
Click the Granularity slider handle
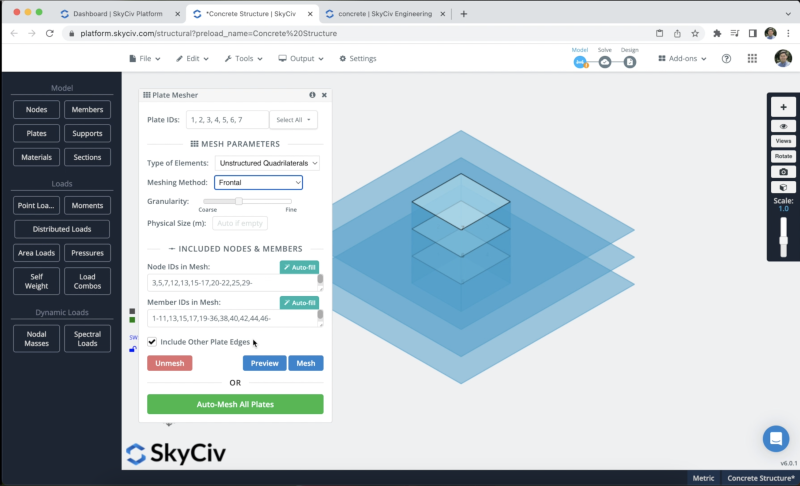(x=239, y=201)
